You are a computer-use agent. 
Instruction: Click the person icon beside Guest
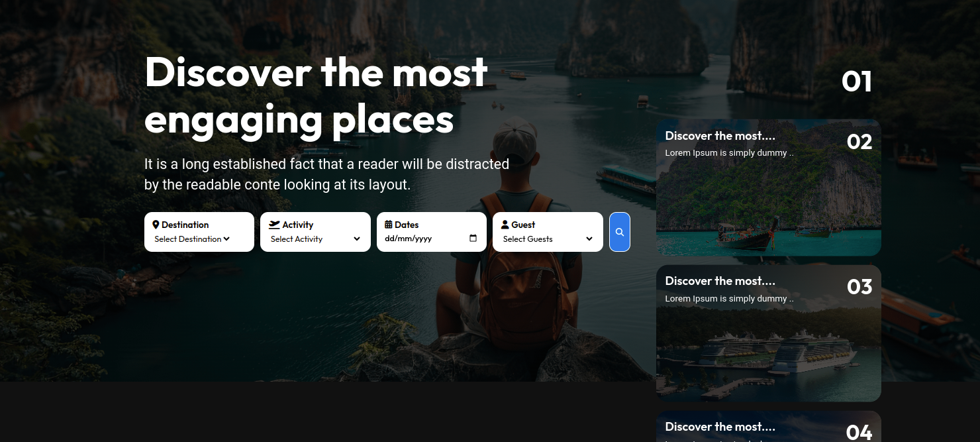505,225
